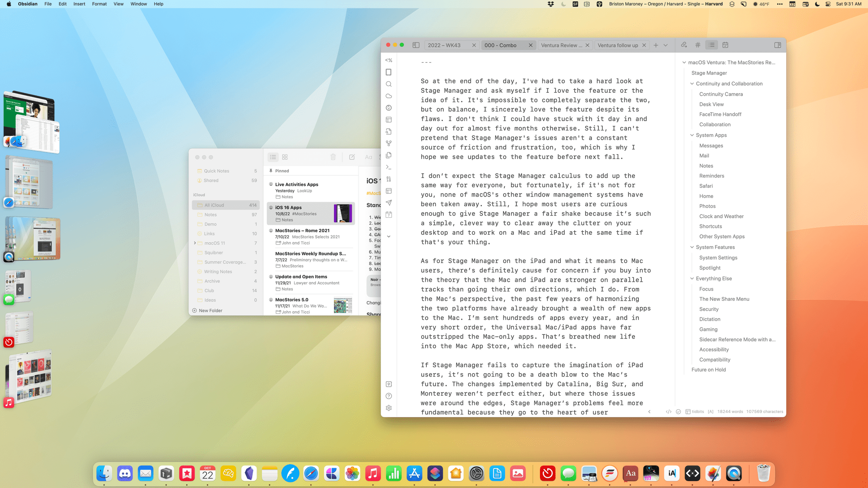The width and height of the screenshot is (868, 488).
Task: Expand the macOS 11 folder in Notes
Action: tap(195, 243)
